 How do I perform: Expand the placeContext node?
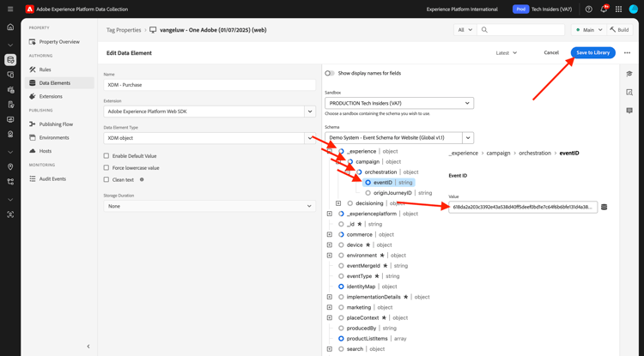[330, 318]
